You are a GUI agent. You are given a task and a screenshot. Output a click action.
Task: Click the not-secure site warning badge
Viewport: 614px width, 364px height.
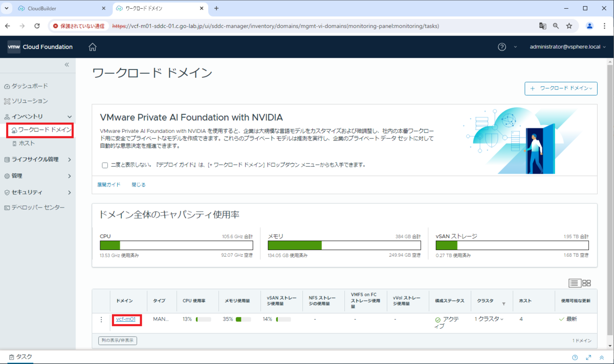(79, 26)
